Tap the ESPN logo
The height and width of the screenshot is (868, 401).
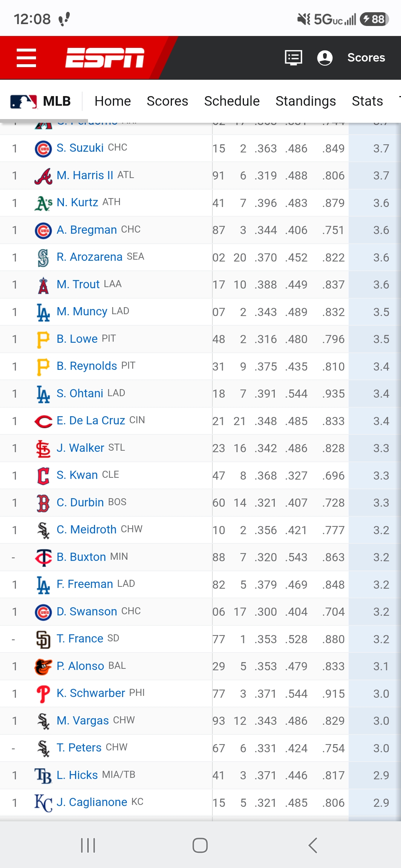105,58
